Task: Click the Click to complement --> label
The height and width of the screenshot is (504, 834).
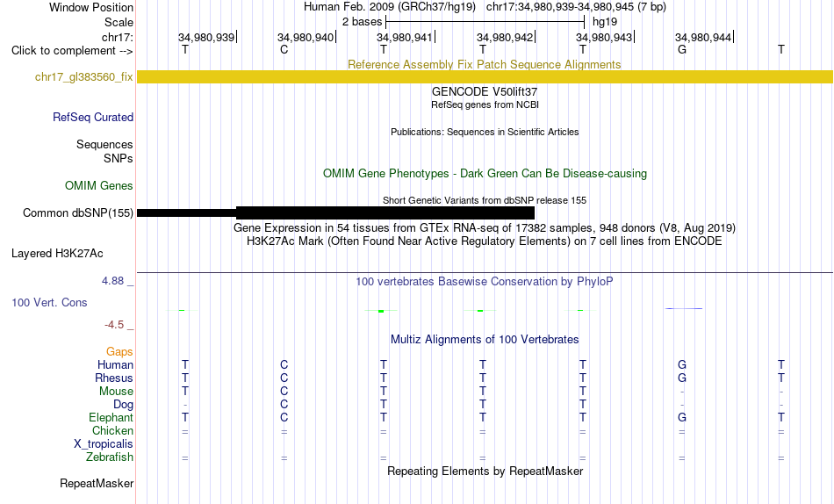Action: coord(72,51)
